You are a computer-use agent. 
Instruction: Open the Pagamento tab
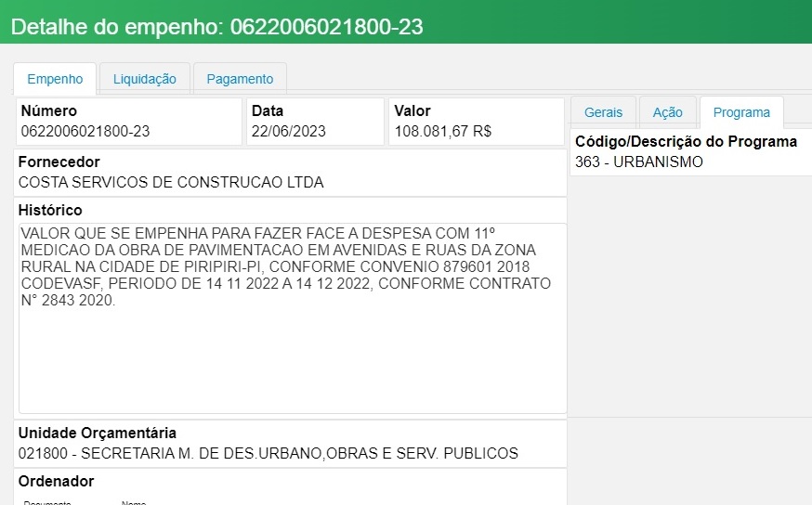click(240, 79)
